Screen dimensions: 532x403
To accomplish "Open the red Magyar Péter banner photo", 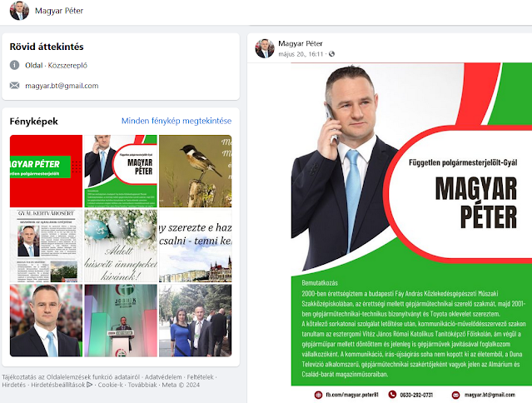I will point(46,171).
